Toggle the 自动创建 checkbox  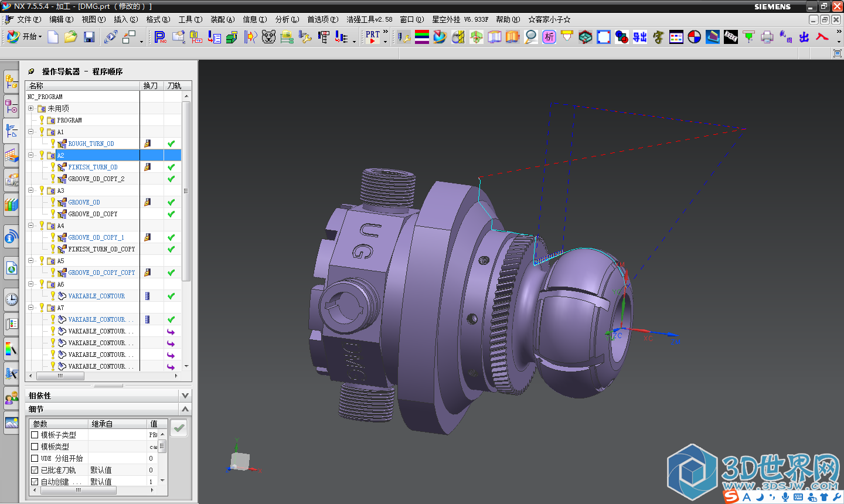35,482
